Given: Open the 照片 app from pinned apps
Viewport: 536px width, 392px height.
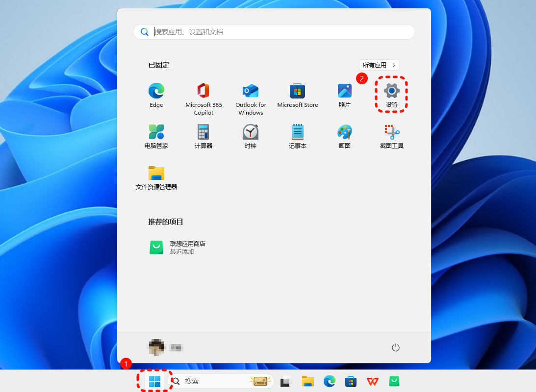Looking at the screenshot, I should (x=344, y=96).
